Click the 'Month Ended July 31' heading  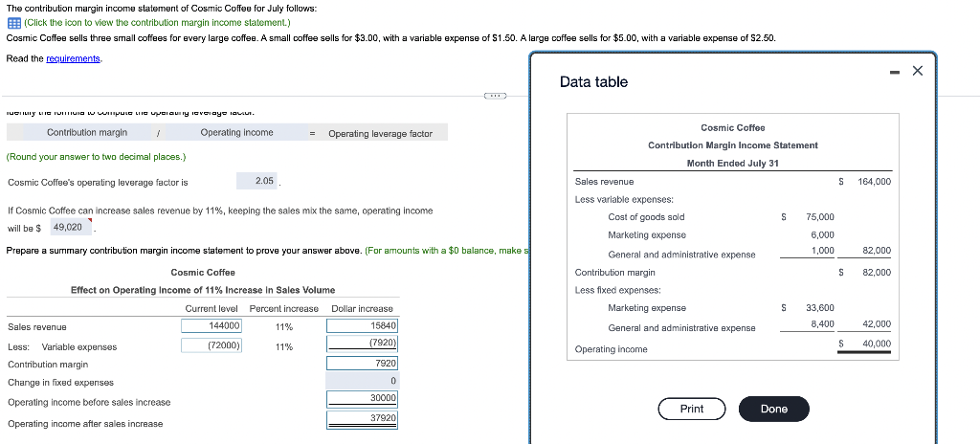(732, 164)
